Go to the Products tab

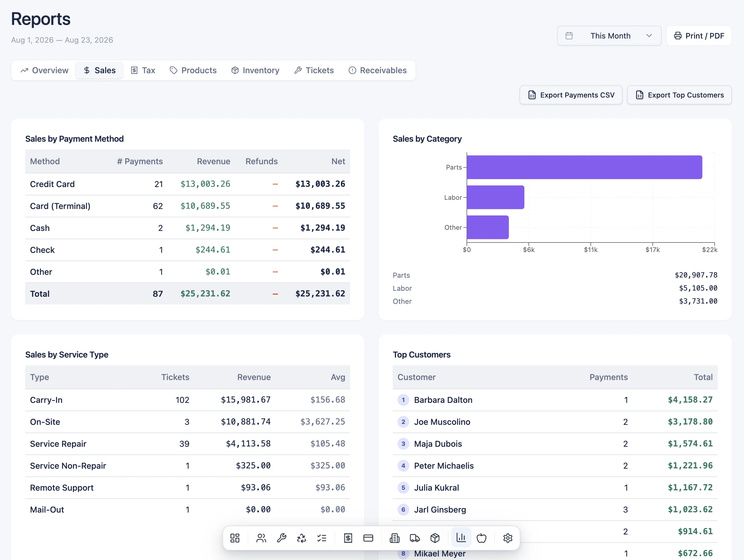pyautogui.click(x=193, y=70)
